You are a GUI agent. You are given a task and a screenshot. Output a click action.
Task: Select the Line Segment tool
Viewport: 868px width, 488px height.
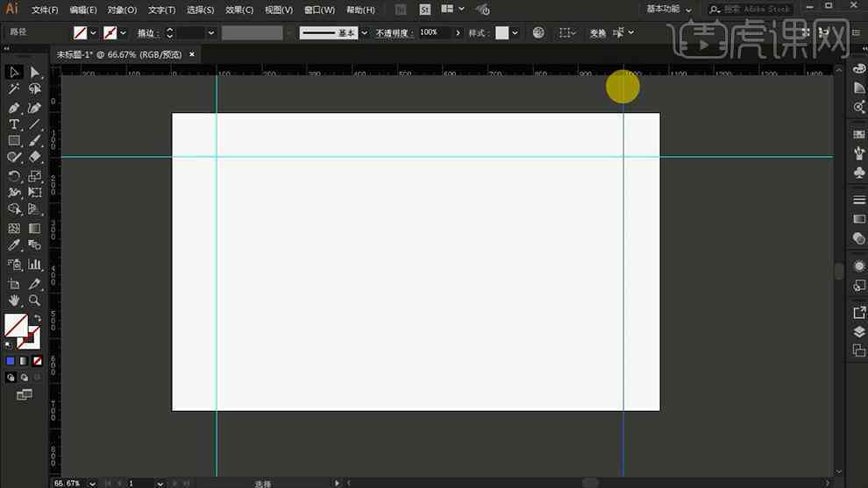pyautogui.click(x=34, y=124)
